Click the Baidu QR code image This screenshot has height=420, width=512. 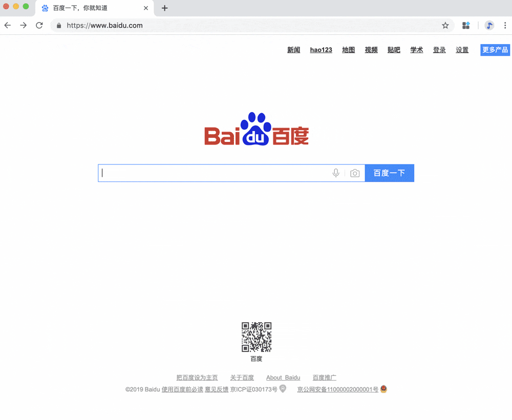tap(257, 337)
